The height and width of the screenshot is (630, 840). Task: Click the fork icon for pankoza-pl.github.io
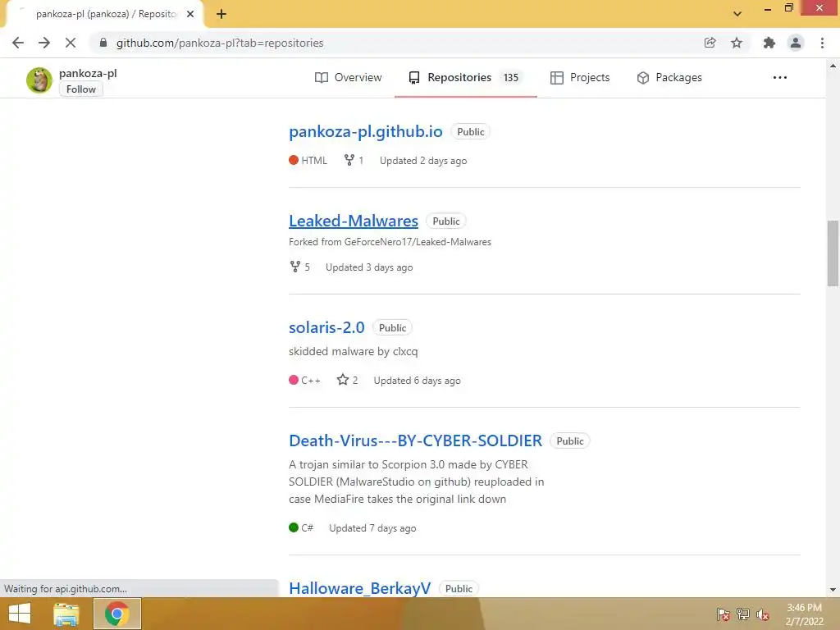pos(349,160)
